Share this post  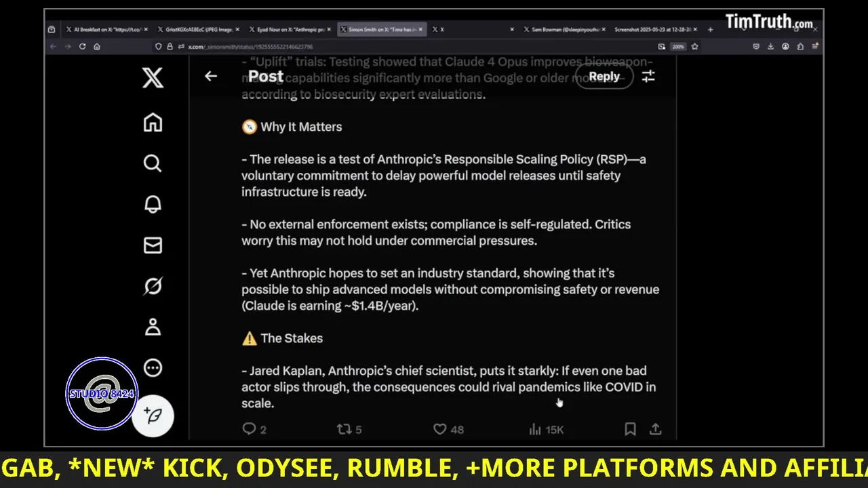(655, 429)
